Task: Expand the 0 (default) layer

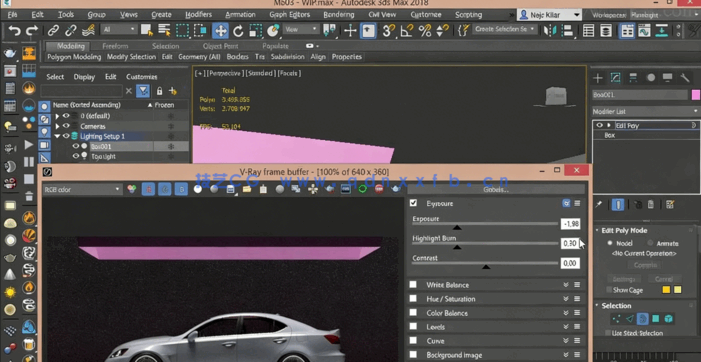Action: tap(57, 116)
